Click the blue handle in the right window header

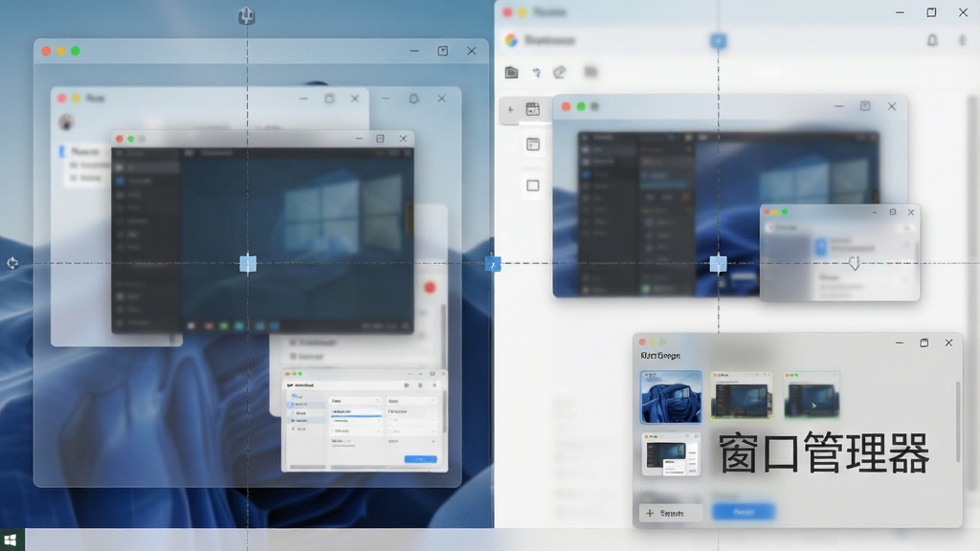[x=718, y=40]
